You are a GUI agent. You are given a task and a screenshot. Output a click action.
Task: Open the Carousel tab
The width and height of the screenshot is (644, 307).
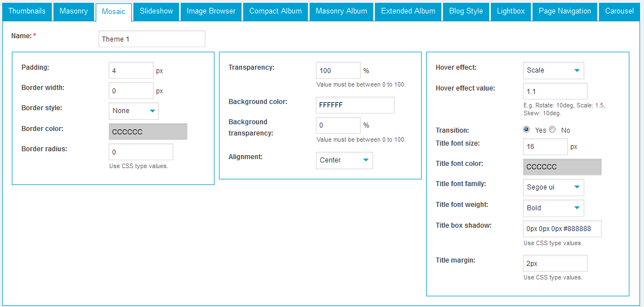619,11
